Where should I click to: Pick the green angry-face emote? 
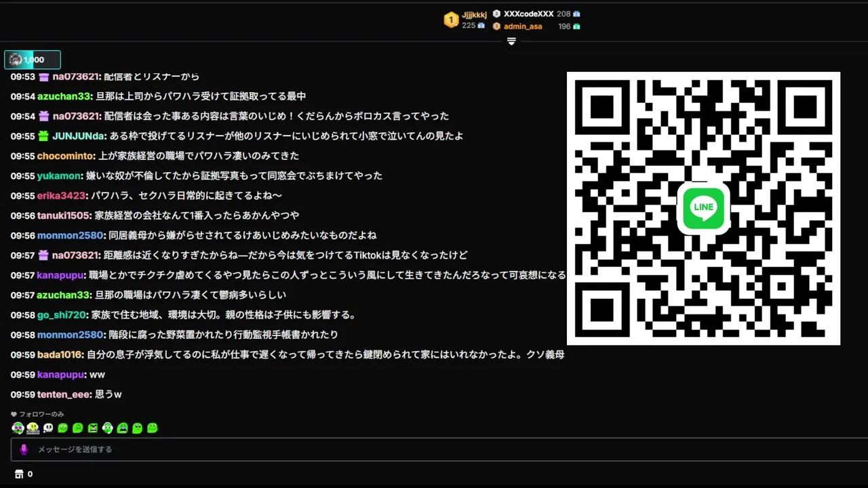point(93,428)
